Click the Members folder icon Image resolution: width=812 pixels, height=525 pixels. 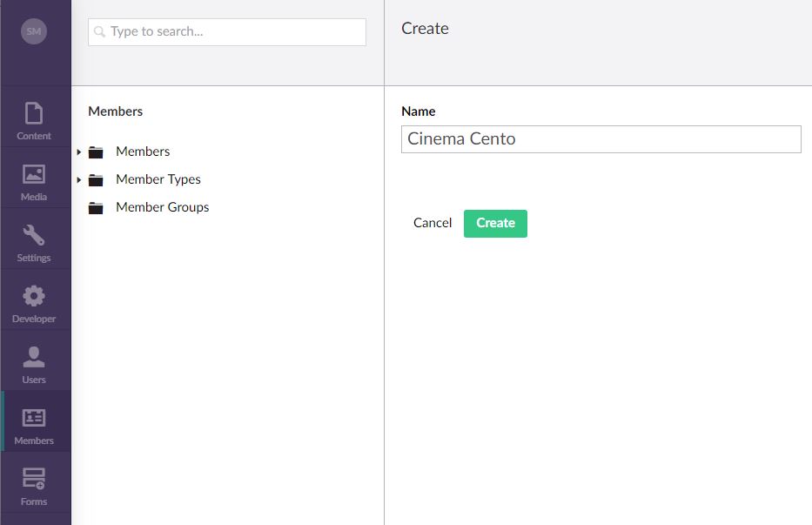96,151
